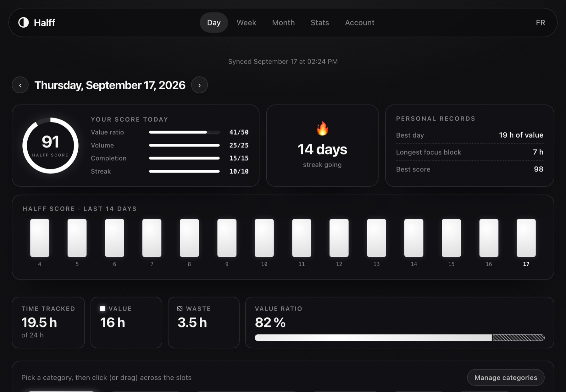Click the flame streak icon
This screenshot has height=392, width=566.
click(x=322, y=129)
